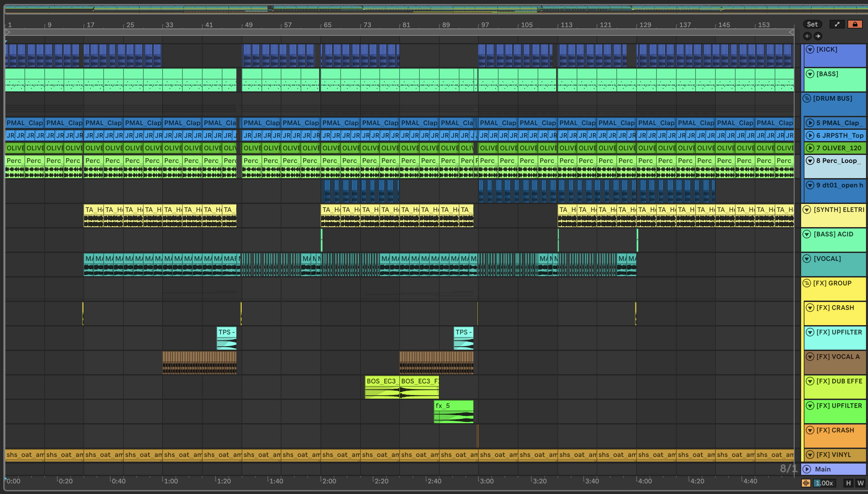Image resolution: width=868 pixels, height=494 pixels.
Task: Unfold the 5 PMAL_Clap track
Action: point(810,123)
